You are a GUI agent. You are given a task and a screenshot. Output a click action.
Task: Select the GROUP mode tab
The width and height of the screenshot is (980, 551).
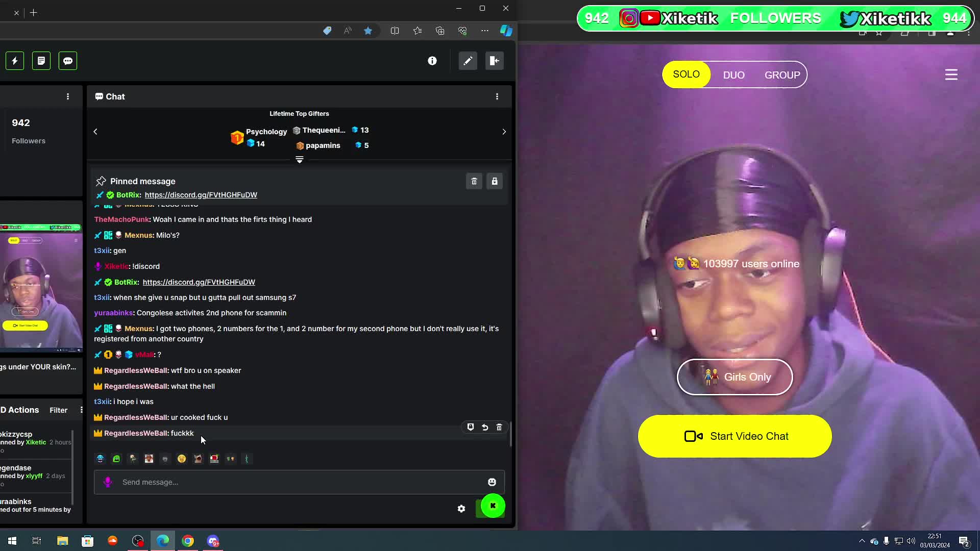pyautogui.click(x=781, y=74)
